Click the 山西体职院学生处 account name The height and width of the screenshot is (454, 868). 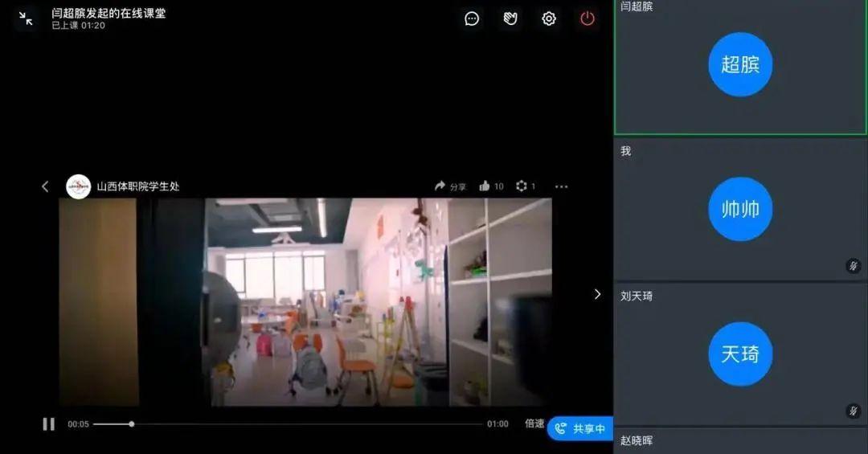[x=138, y=186]
